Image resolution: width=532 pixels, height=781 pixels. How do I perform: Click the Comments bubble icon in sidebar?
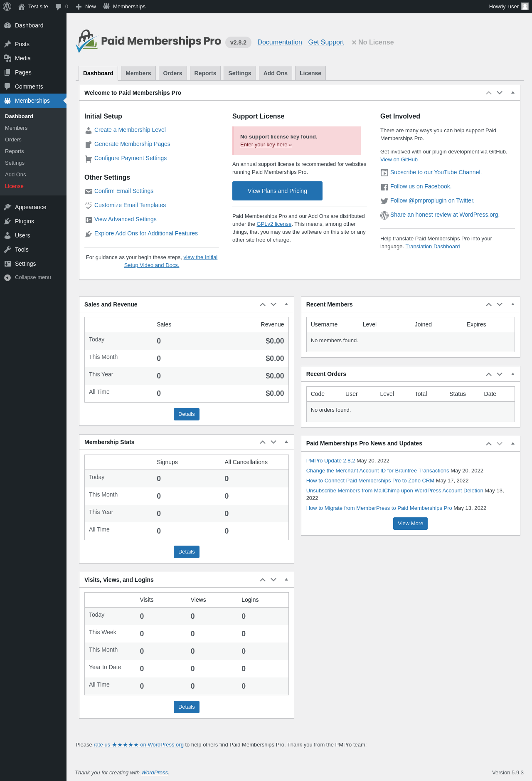pos(7,87)
